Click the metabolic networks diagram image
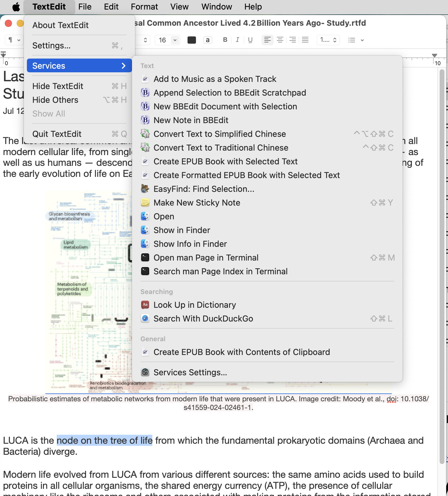The width and height of the screenshot is (448, 496). pos(88,292)
